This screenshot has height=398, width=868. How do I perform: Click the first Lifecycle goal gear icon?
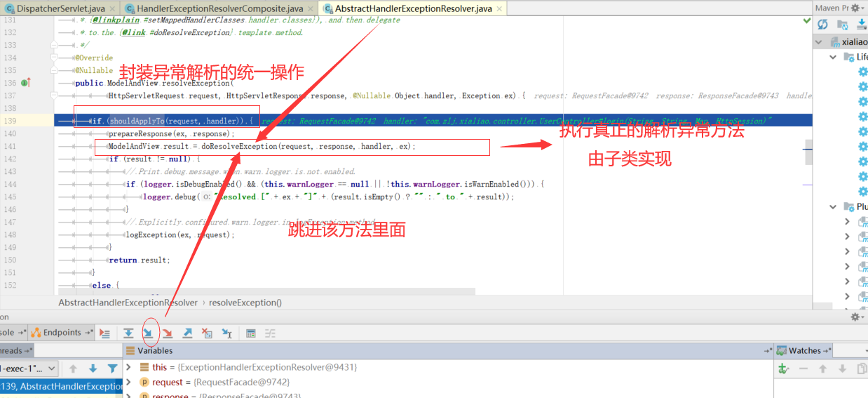point(863,72)
